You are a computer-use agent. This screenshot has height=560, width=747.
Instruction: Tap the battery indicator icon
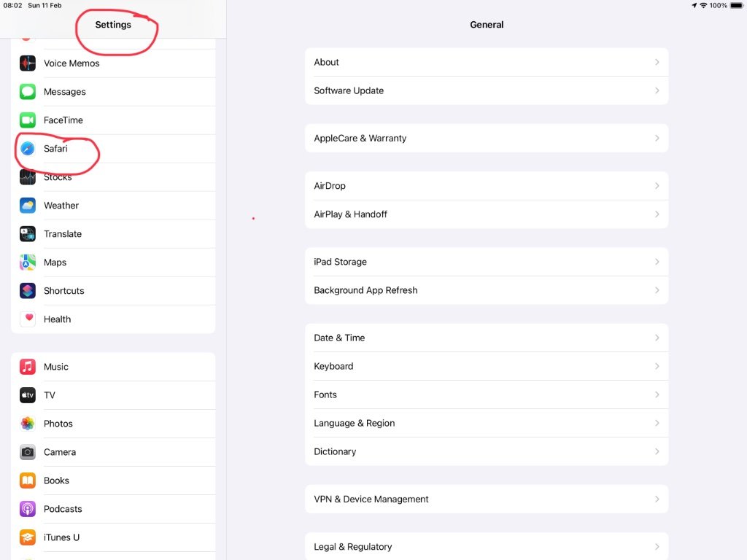(x=737, y=5)
